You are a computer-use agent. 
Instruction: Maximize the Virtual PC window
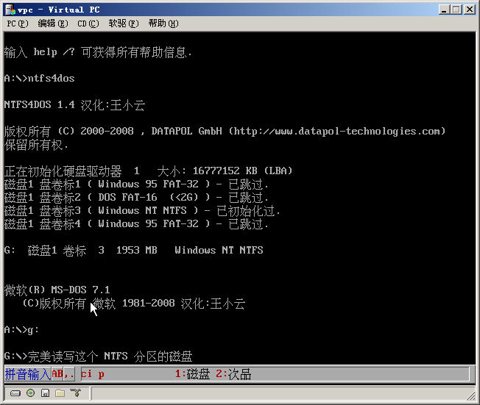point(456,9)
